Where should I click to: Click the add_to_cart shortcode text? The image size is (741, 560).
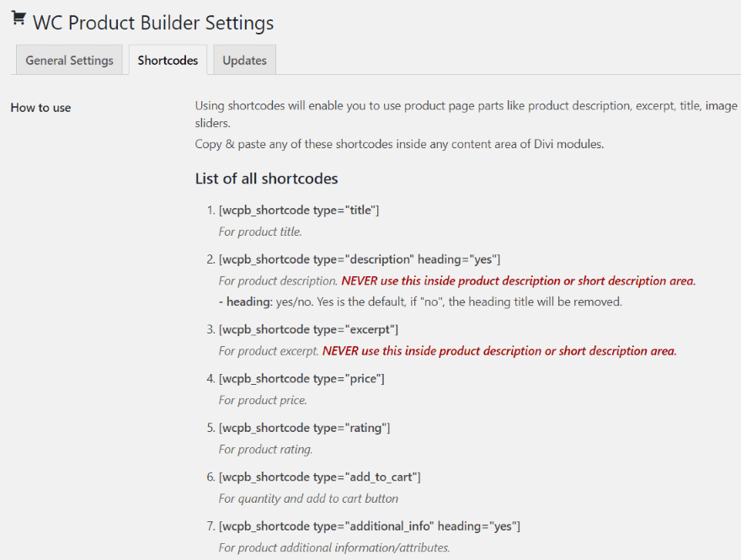[x=319, y=477]
